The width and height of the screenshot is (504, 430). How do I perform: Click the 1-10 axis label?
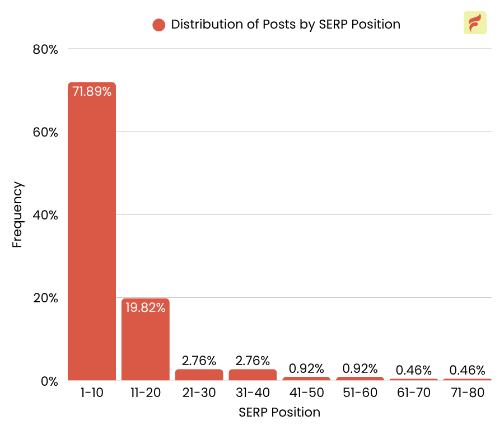pyautogui.click(x=92, y=393)
